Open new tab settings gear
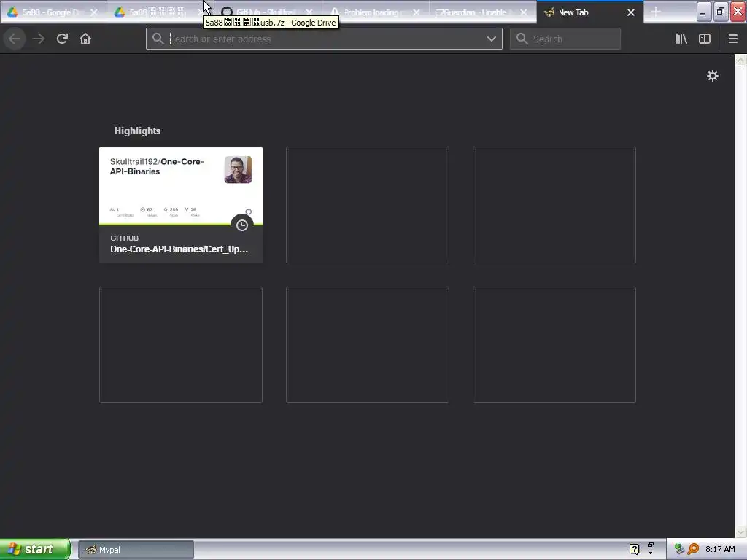Viewport: 747px width, 560px height. pos(712,76)
